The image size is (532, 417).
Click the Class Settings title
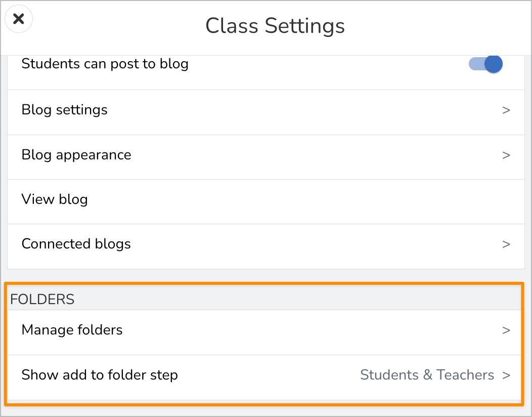[x=275, y=26]
